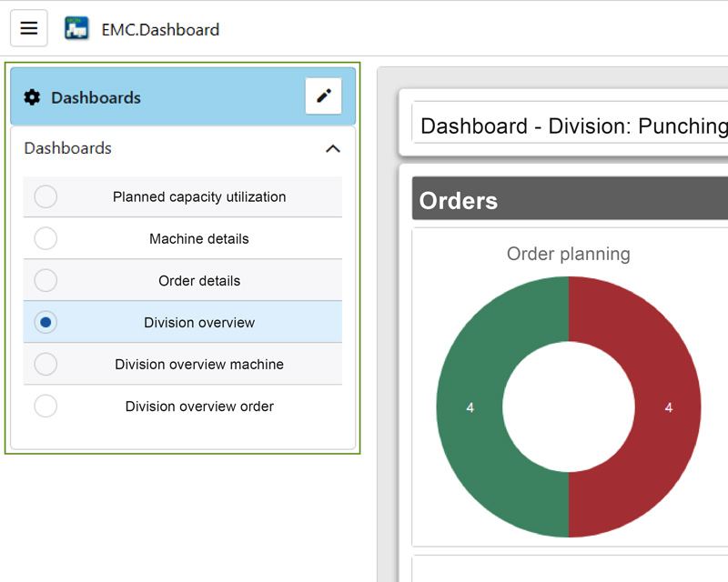
Task: Select the Planned capacity utilization dashboard
Action: click(x=199, y=196)
